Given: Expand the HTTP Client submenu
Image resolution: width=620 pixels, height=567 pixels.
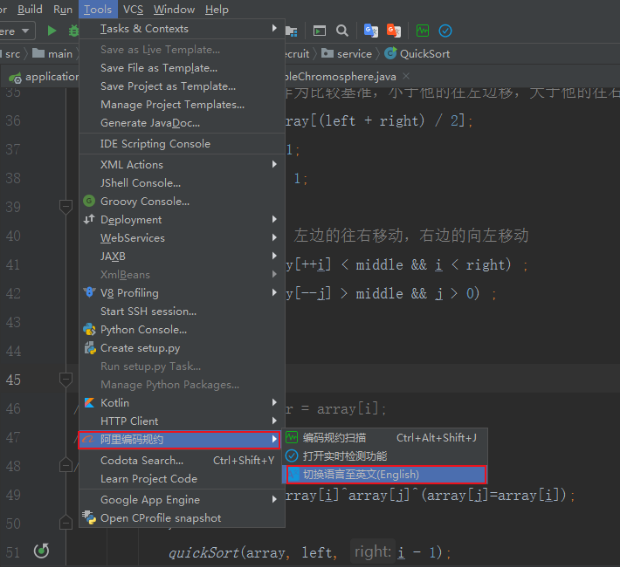Looking at the screenshot, I should (x=182, y=421).
